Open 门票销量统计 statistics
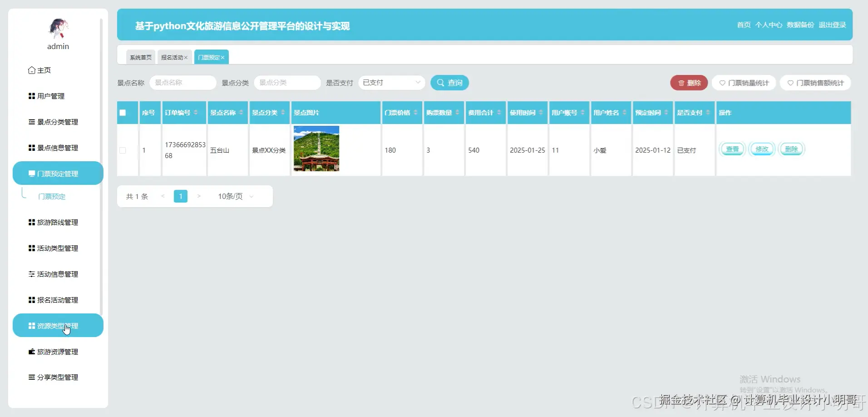This screenshot has width=868, height=417. tap(744, 83)
